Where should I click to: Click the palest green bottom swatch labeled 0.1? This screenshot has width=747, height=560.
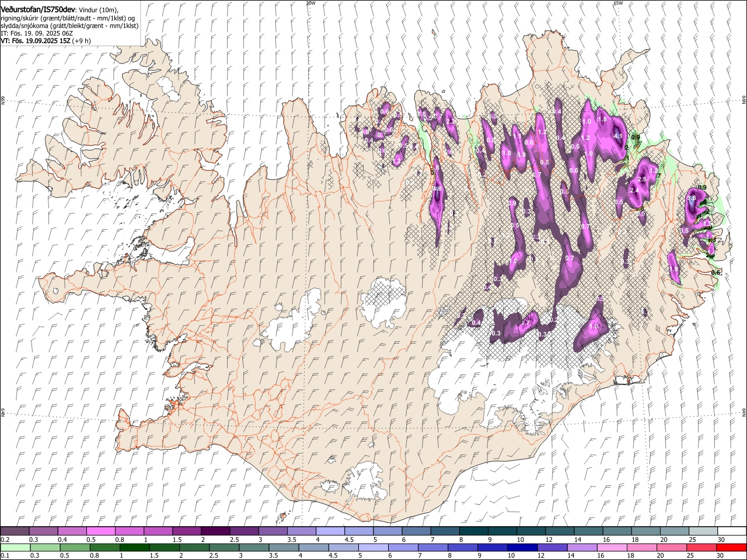(x=15, y=547)
